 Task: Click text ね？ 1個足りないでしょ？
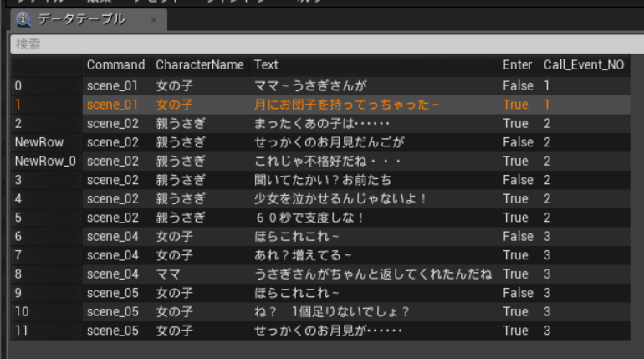pos(332,312)
